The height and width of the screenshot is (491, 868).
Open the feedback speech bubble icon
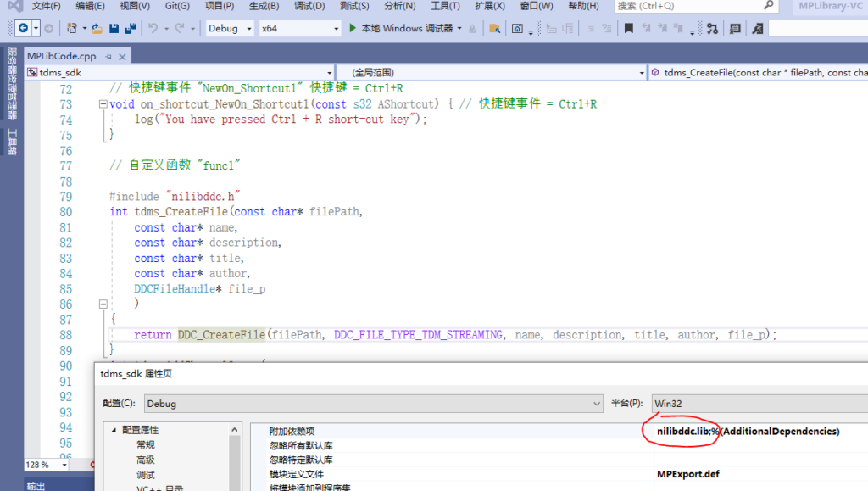pyautogui.click(x=734, y=27)
